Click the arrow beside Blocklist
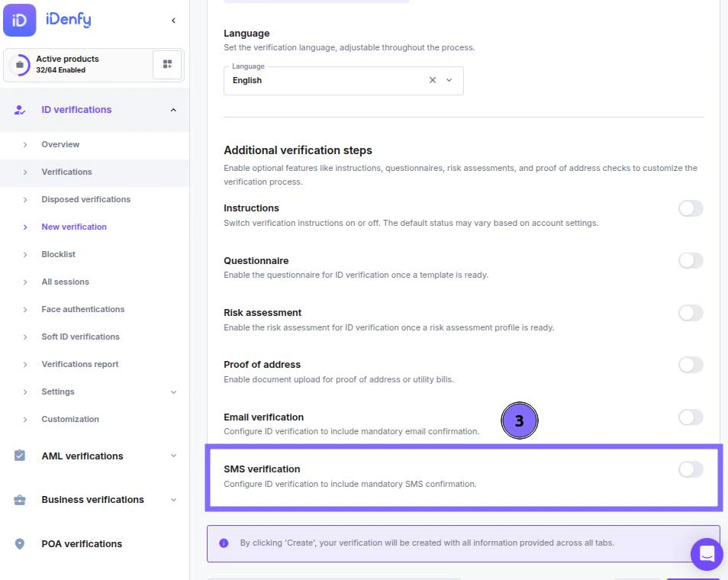 (x=25, y=255)
